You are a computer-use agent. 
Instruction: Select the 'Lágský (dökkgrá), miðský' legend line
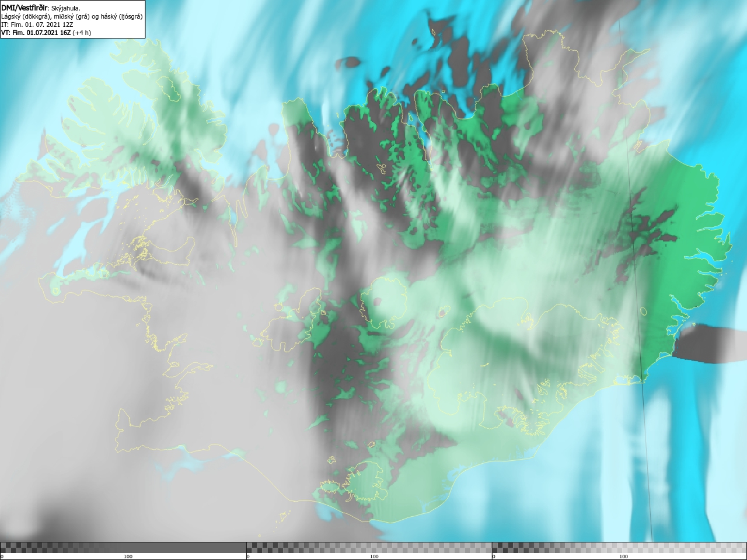[x=72, y=16]
